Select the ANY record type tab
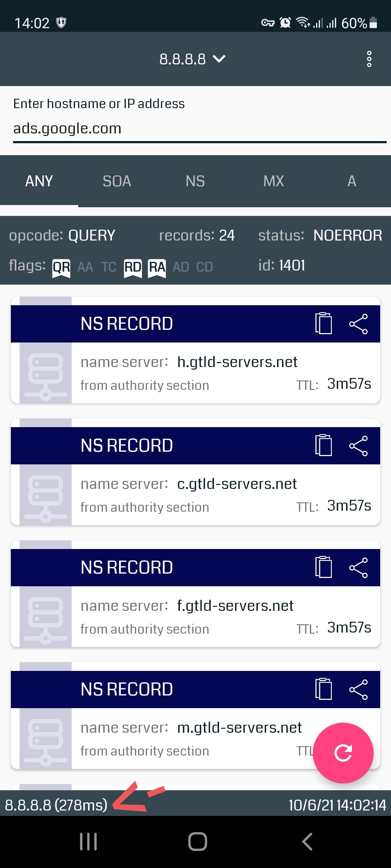 (x=39, y=181)
